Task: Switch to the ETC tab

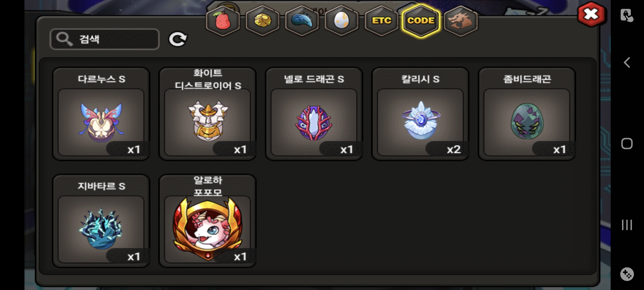Action: [x=381, y=21]
